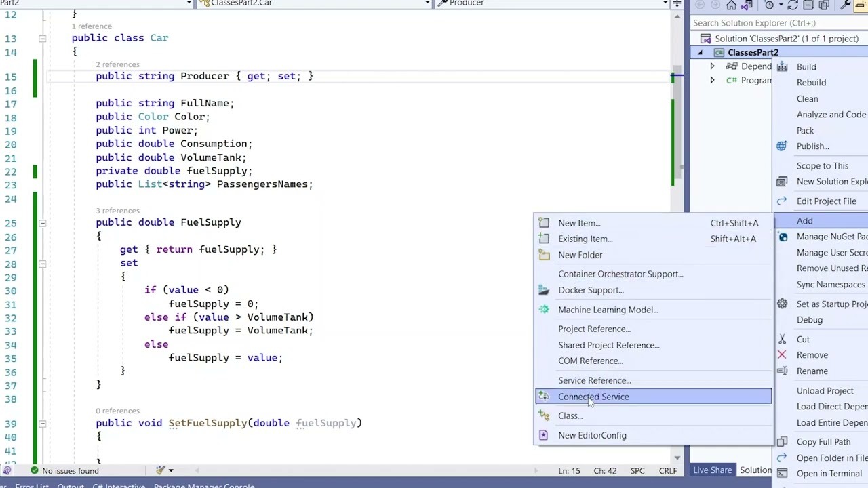This screenshot has width=868, height=488.
Task: Open the 2 references link above Producer
Action: tap(117, 64)
